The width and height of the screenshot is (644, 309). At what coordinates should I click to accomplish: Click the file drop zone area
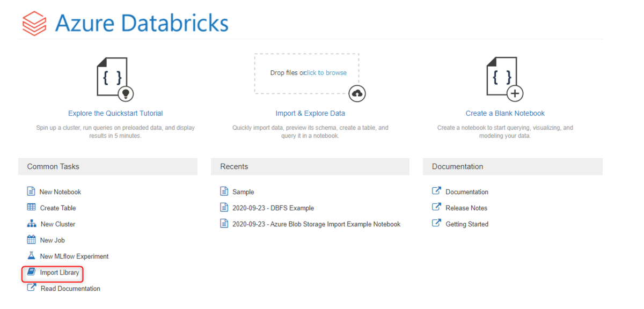tap(306, 73)
